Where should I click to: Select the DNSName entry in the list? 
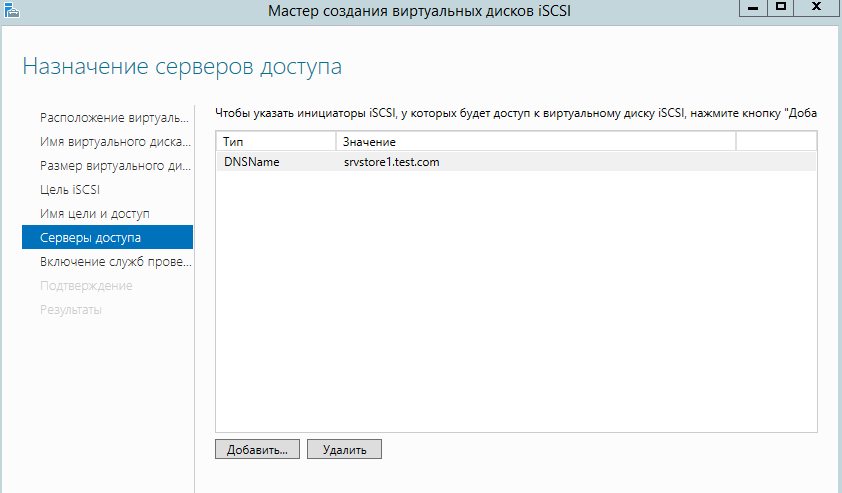[251, 161]
